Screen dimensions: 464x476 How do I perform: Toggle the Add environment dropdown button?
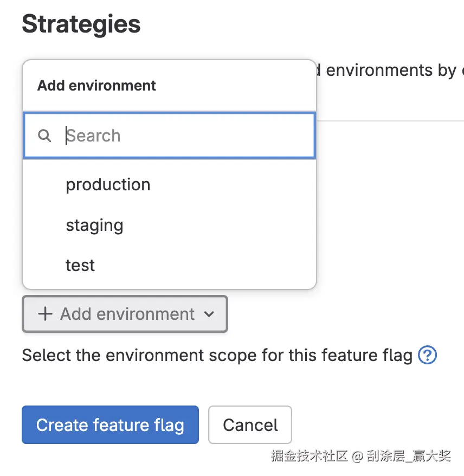coord(125,314)
